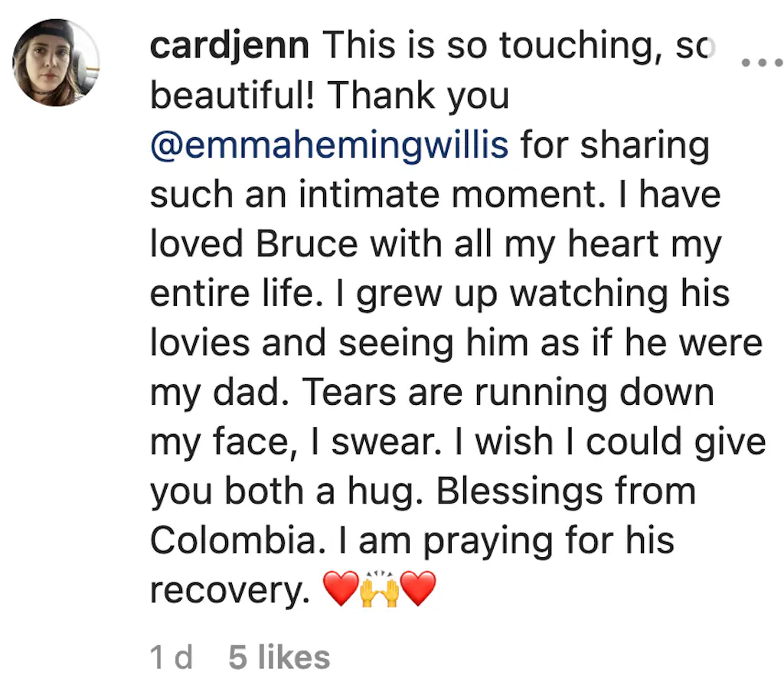Click the word "Bruce" in the comment

[306, 245]
